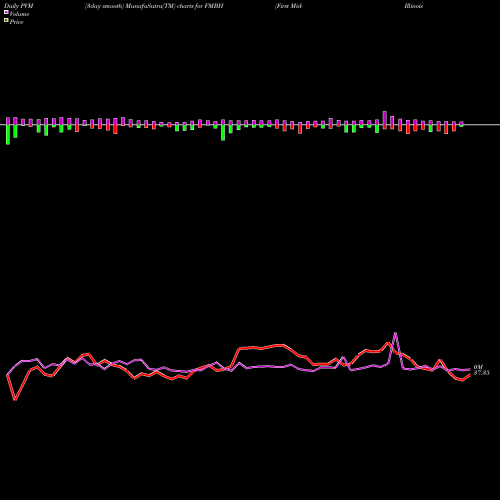Click the 'Illinois' header text

tap(414, 6)
